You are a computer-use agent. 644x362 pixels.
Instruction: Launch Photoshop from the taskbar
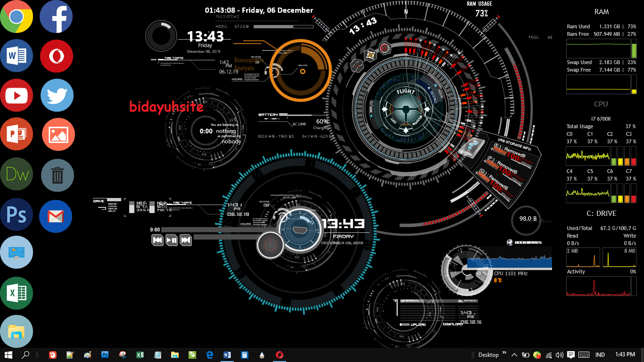click(x=105, y=354)
